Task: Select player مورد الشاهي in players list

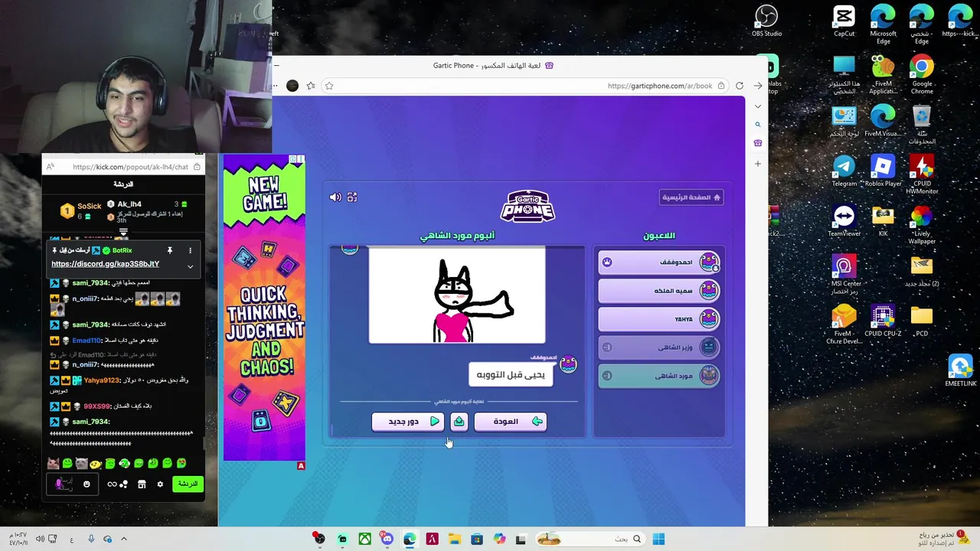Action: [660, 376]
